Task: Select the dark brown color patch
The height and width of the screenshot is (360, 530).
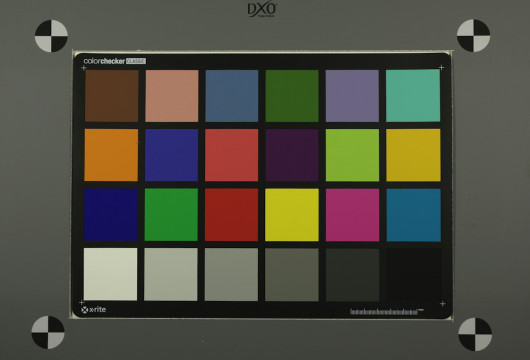Action: point(112,96)
